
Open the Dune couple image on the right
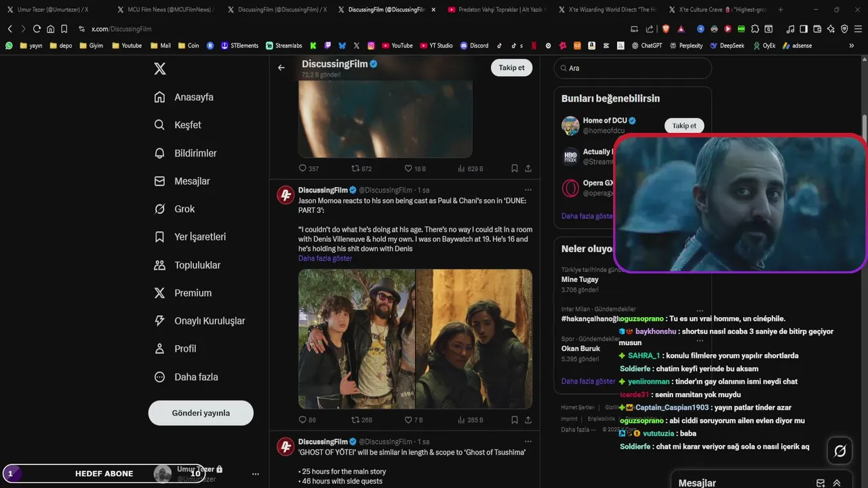[x=474, y=339]
